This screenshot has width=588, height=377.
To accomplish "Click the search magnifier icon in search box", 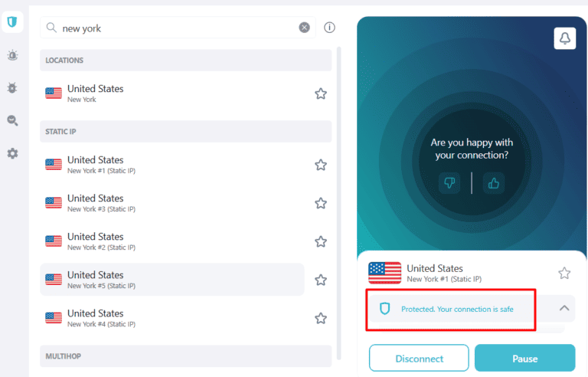I will pyautogui.click(x=51, y=28).
